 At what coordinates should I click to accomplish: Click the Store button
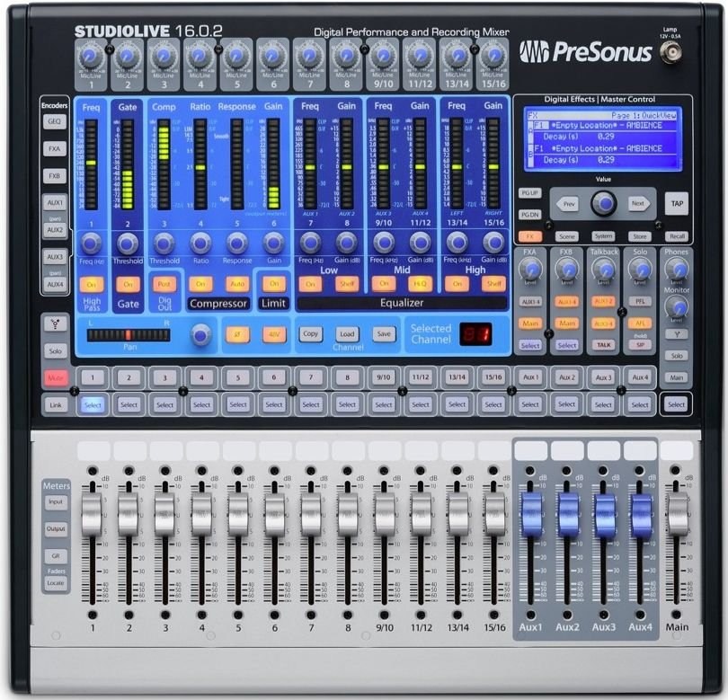click(x=640, y=236)
